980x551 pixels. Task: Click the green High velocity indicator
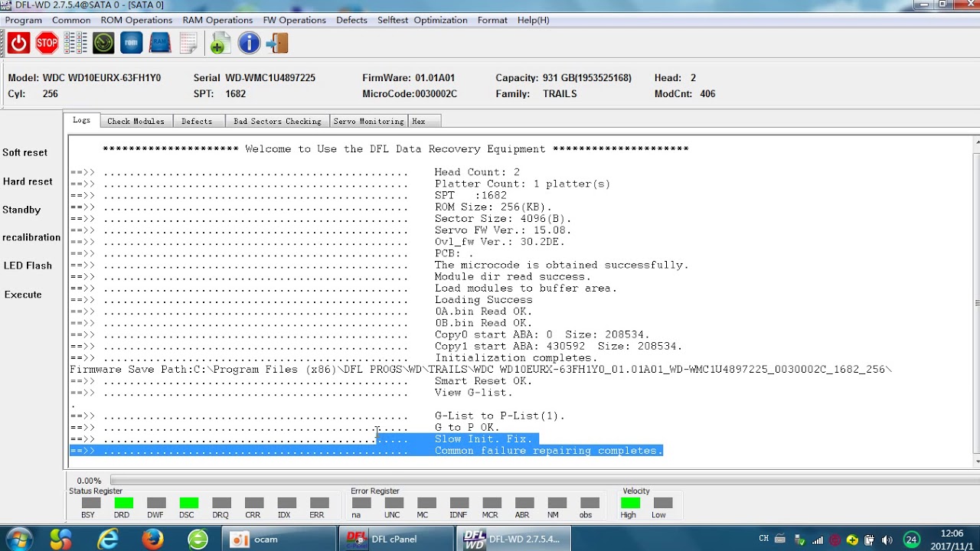(630, 504)
